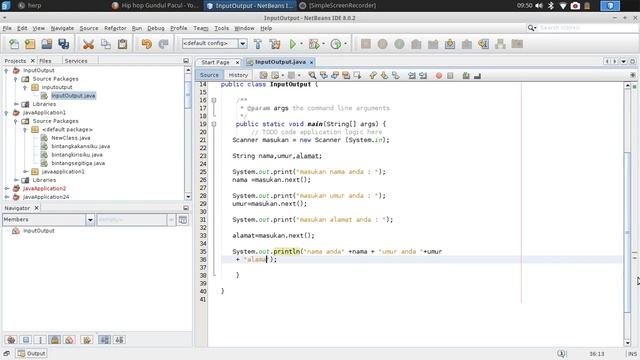
Task: Click the History view button
Action: point(238,75)
